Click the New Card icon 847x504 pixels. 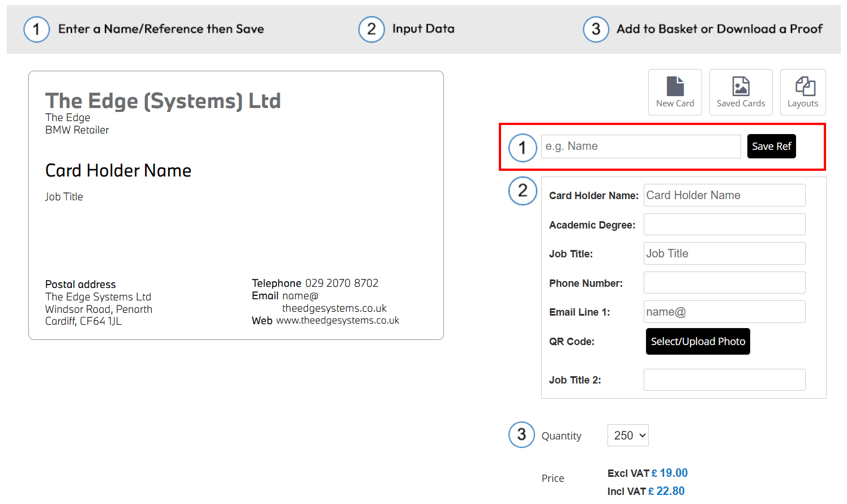click(x=675, y=87)
